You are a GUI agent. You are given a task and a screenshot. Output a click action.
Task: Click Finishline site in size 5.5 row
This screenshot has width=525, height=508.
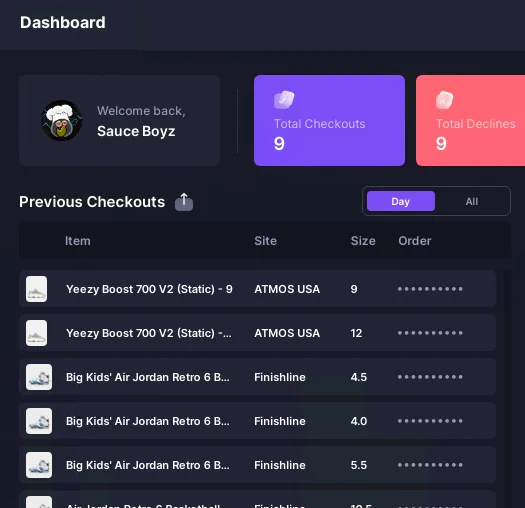[280, 465]
